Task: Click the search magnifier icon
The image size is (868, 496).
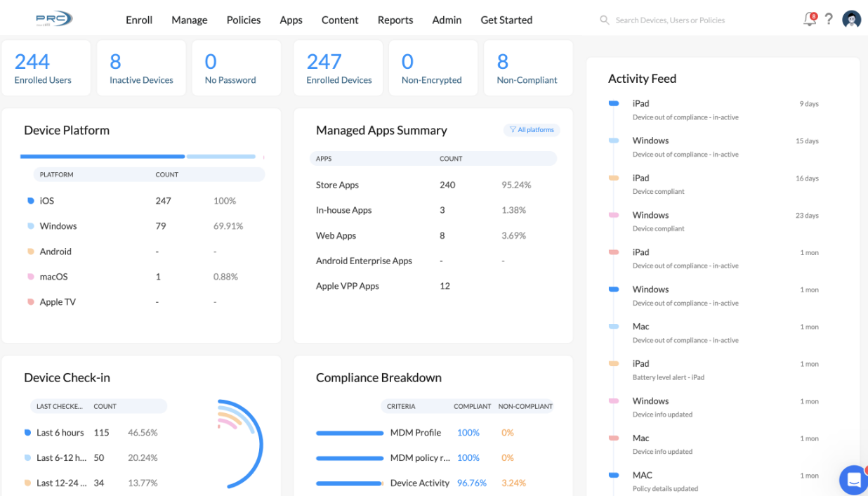Action: pyautogui.click(x=605, y=20)
